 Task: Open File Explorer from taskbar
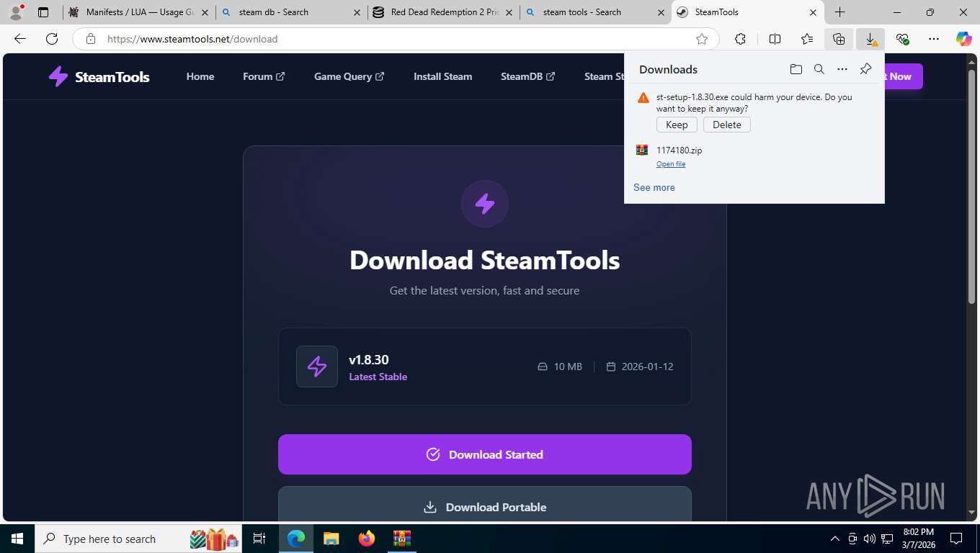point(331,539)
